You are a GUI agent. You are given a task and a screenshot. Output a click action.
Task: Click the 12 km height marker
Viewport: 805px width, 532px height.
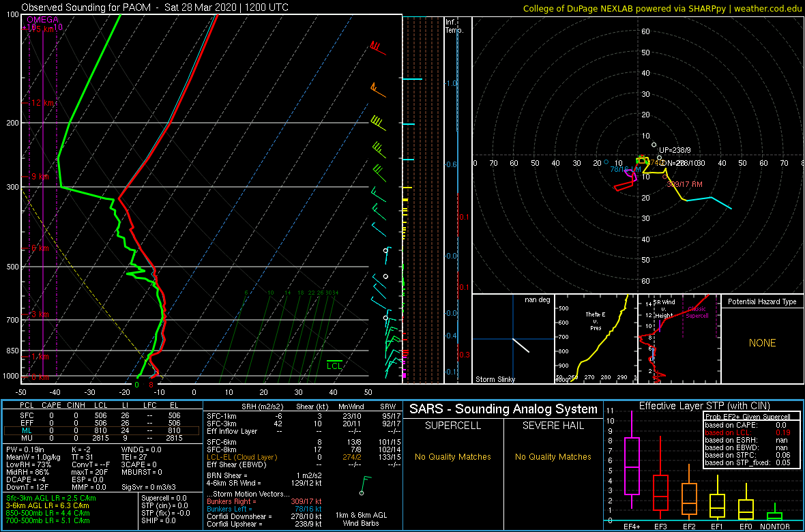tap(42, 103)
